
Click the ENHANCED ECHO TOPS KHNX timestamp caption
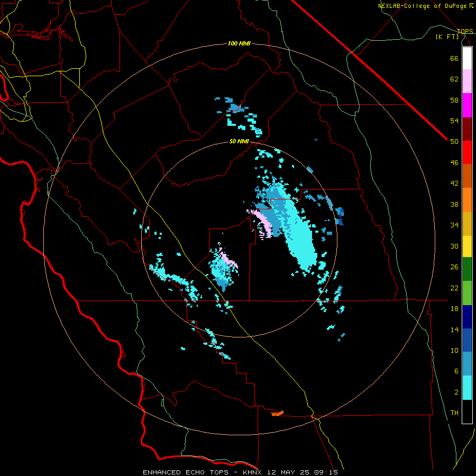coord(240,472)
